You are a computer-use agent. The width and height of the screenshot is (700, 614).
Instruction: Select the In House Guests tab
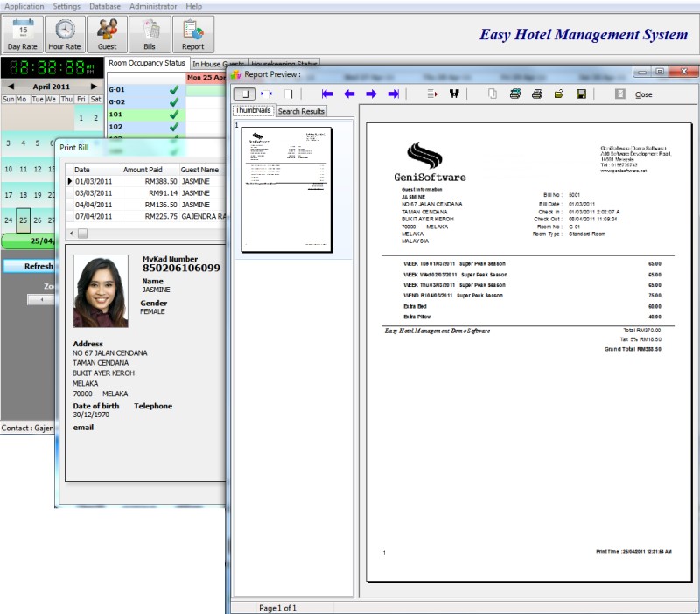(x=218, y=64)
